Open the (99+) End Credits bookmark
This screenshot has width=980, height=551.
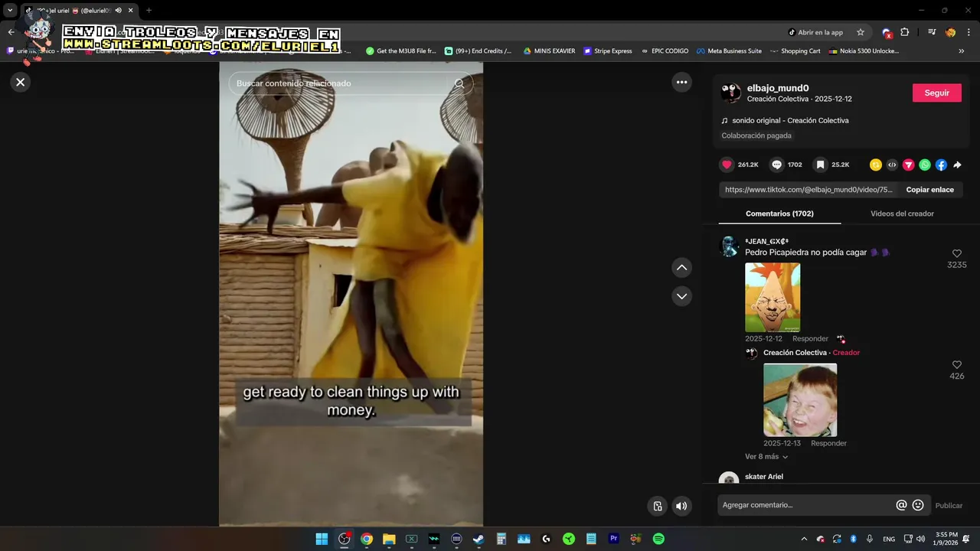[x=478, y=51]
